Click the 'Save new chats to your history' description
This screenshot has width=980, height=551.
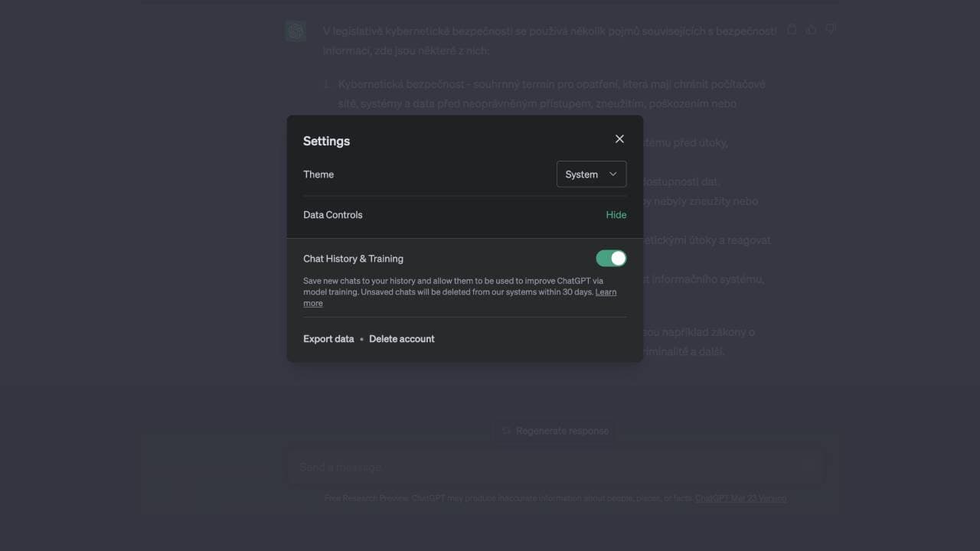[459, 292]
